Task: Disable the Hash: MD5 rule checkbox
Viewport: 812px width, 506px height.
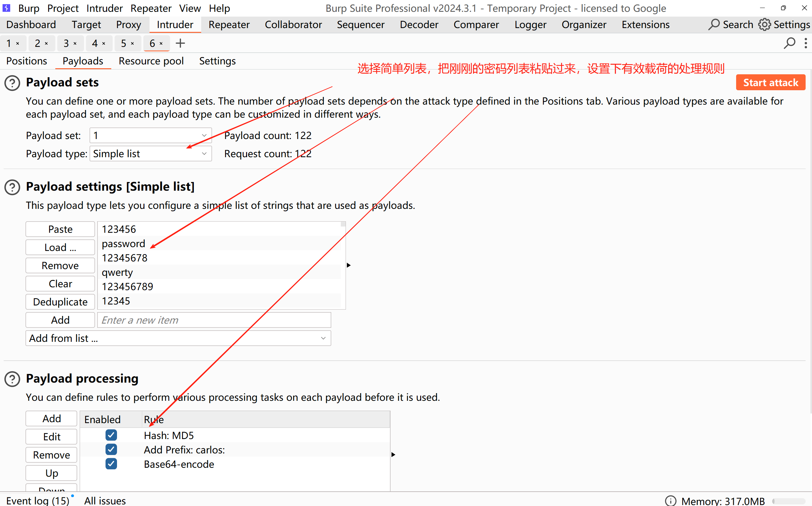Action: (x=111, y=435)
